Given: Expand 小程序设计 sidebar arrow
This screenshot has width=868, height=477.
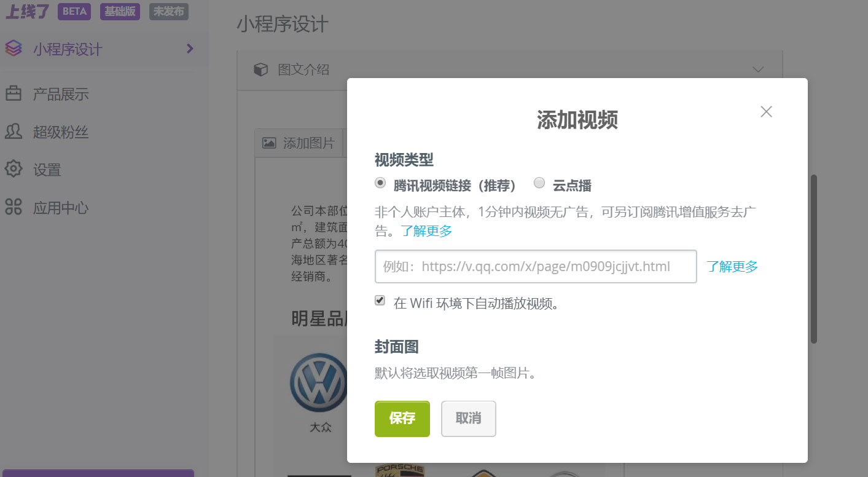Looking at the screenshot, I should pyautogui.click(x=190, y=49).
